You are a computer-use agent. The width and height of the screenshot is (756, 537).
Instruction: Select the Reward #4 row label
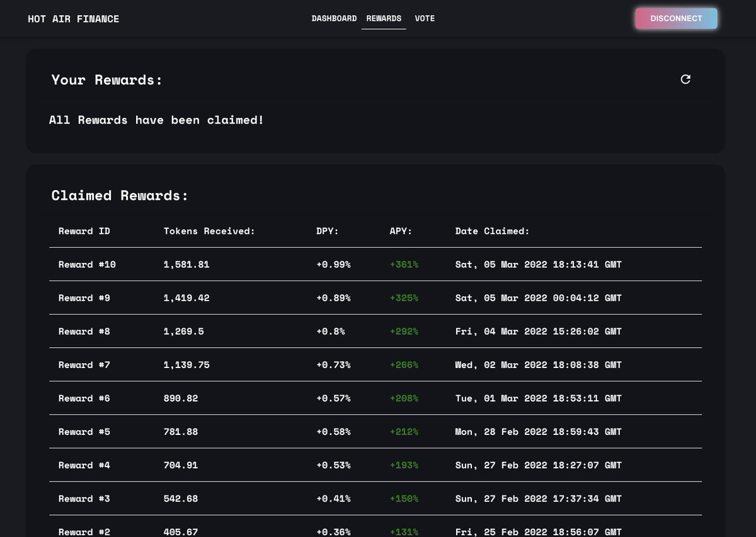(84, 465)
